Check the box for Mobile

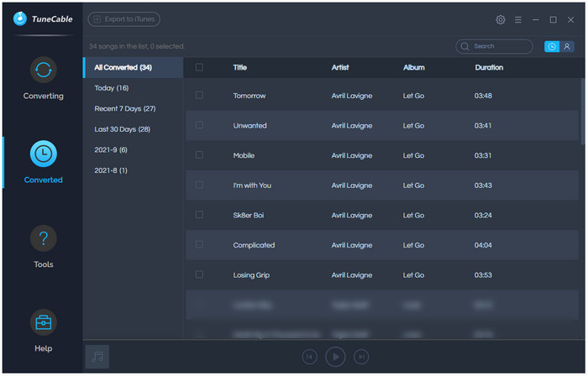click(200, 154)
